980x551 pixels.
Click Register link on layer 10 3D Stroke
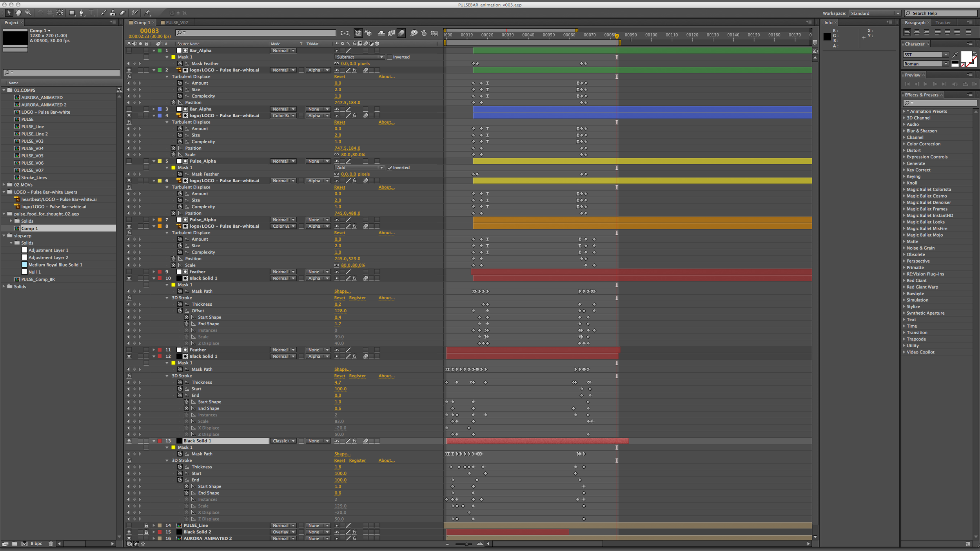[357, 298]
